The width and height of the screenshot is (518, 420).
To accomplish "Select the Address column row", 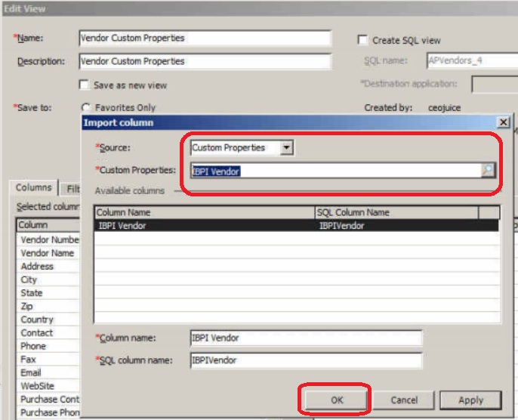I will point(48,267).
